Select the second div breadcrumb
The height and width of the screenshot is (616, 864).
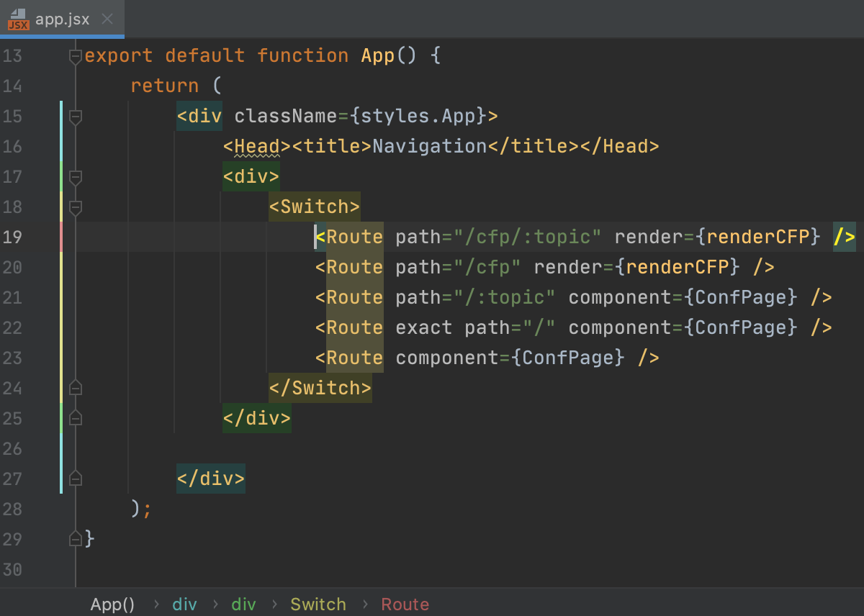click(x=243, y=604)
